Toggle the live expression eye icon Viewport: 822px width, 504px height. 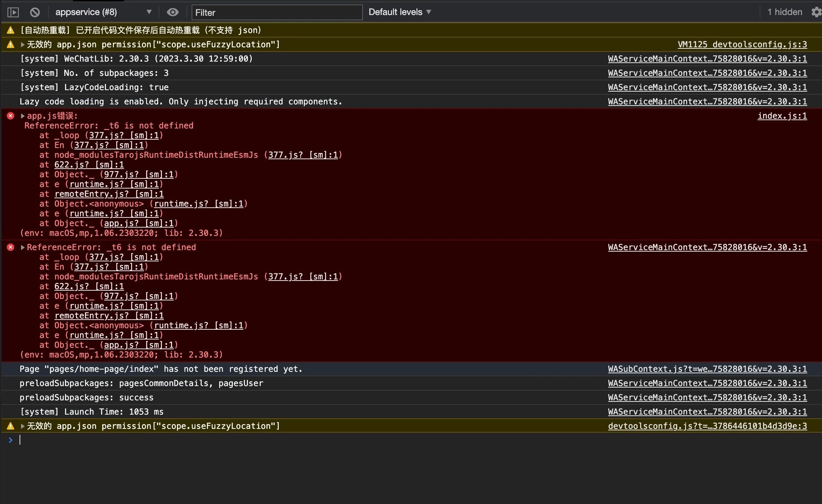coord(172,12)
